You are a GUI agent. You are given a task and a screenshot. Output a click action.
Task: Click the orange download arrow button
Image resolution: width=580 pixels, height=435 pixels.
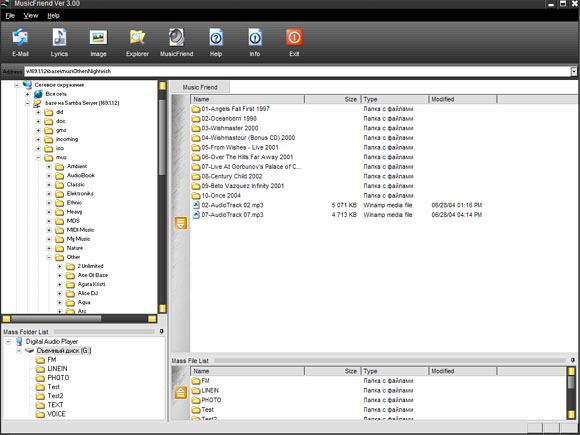click(x=181, y=223)
